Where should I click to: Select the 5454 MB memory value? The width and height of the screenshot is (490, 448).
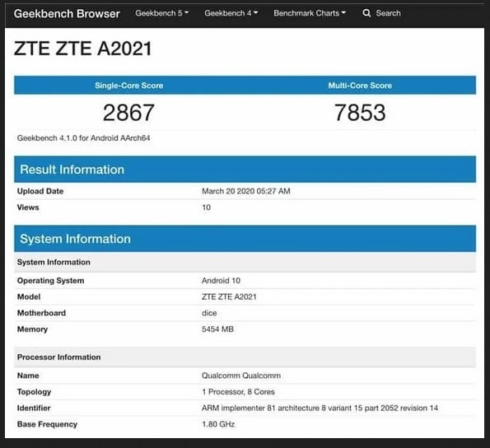217,329
